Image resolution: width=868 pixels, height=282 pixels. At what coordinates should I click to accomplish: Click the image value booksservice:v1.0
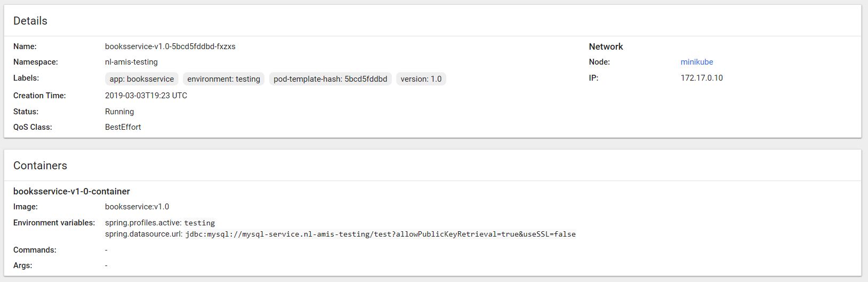(136, 207)
